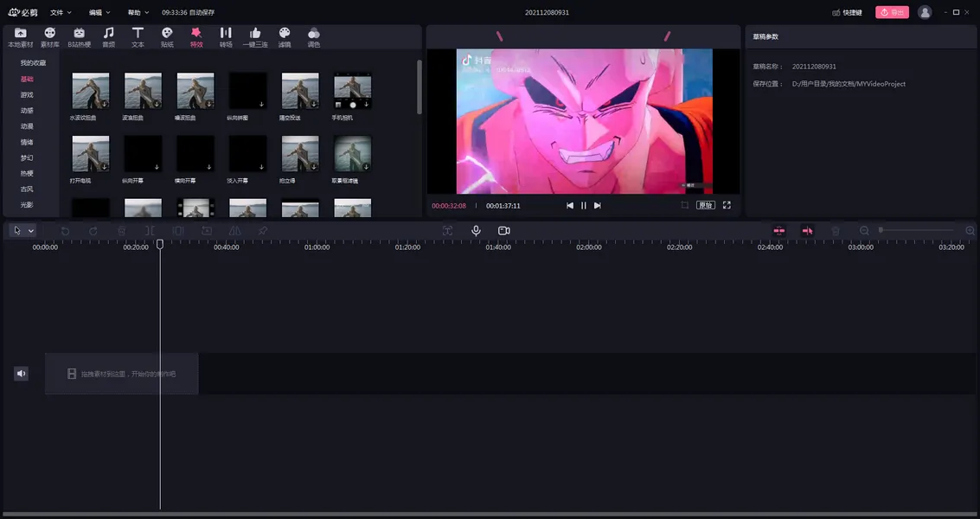Click the 一键三连 icon
The image size is (980, 519).
click(x=255, y=36)
